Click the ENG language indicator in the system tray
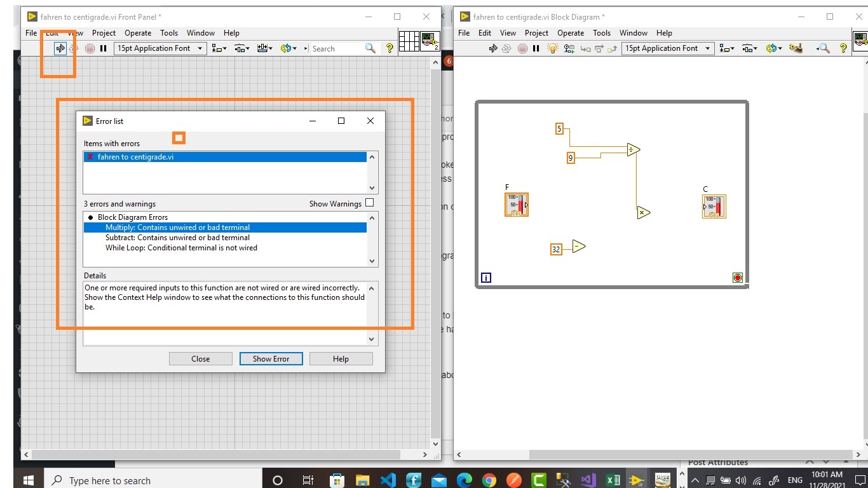Screen dimensions: 868x488 click(795, 478)
